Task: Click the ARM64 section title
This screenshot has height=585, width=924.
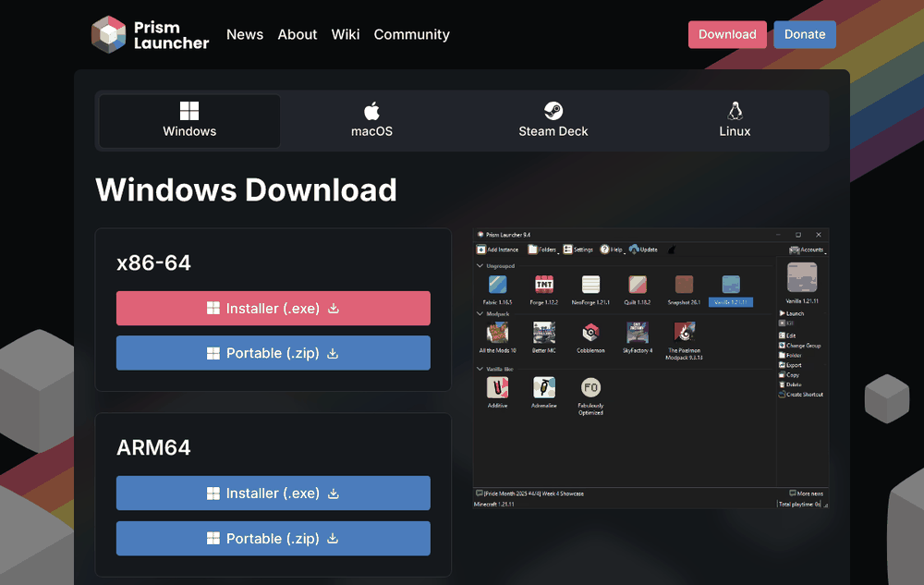Action: point(153,447)
